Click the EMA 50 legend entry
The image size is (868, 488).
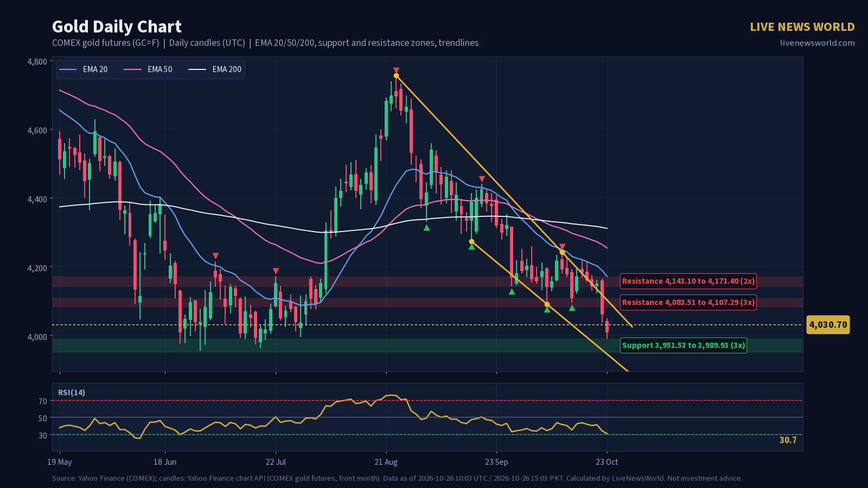point(148,69)
